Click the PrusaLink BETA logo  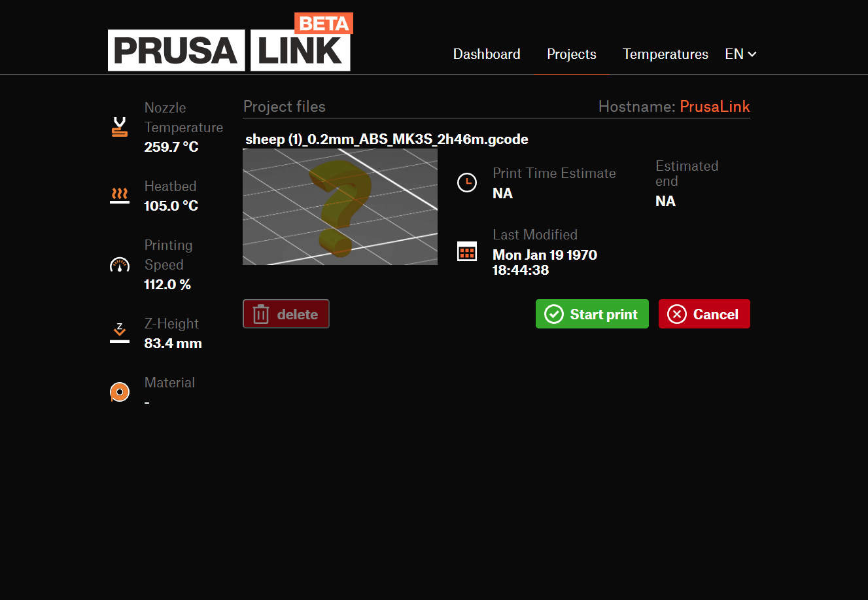pos(230,43)
